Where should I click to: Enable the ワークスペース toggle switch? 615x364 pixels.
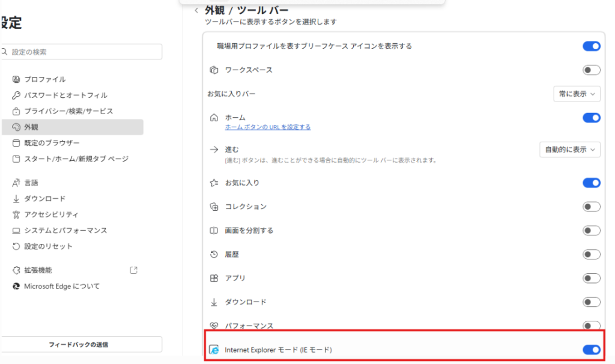click(x=591, y=70)
